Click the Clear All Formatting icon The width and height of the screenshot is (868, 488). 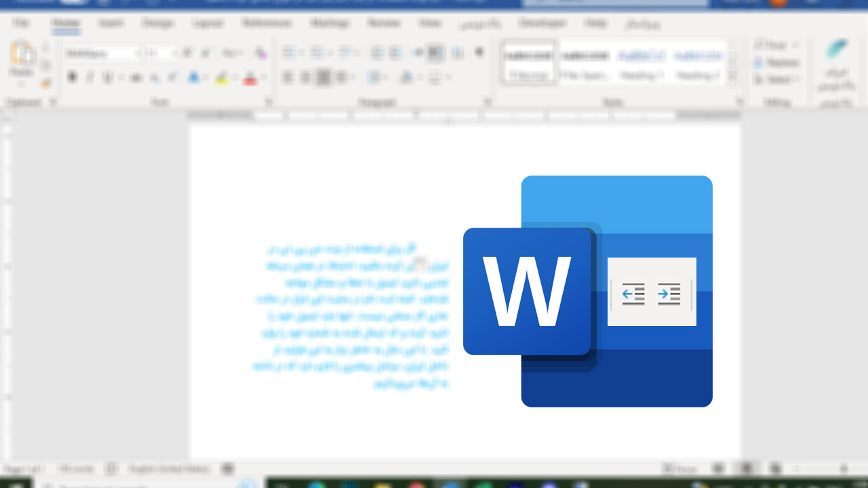pos(260,53)
